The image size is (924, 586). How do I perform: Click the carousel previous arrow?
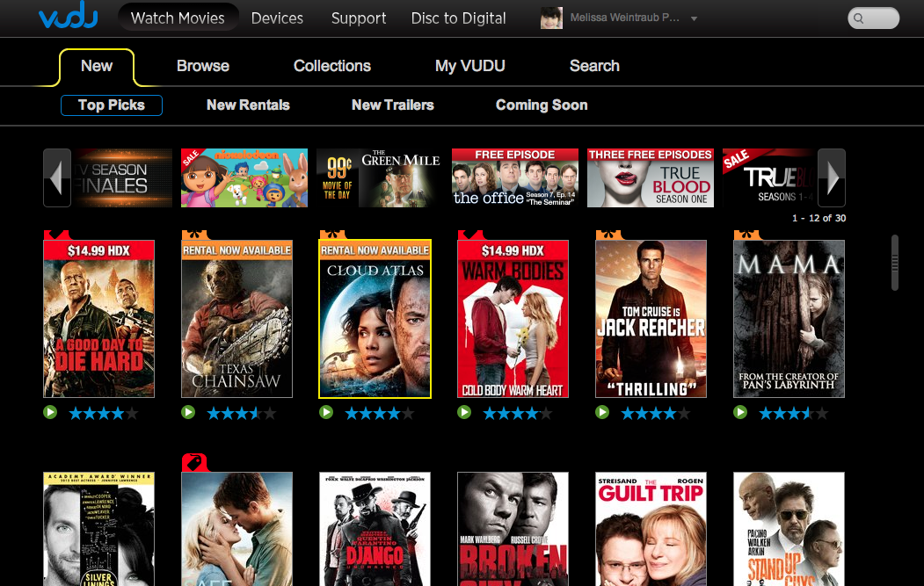57,177
